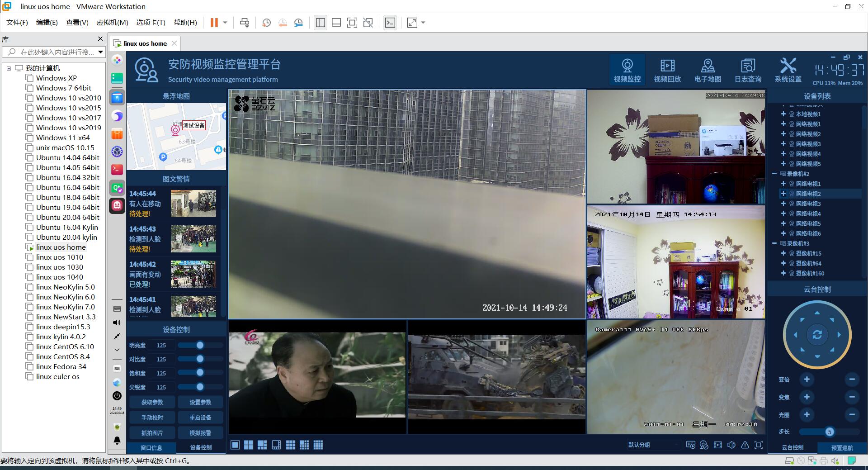Adjust the 明亮度 brightness slider

[200, 345]
